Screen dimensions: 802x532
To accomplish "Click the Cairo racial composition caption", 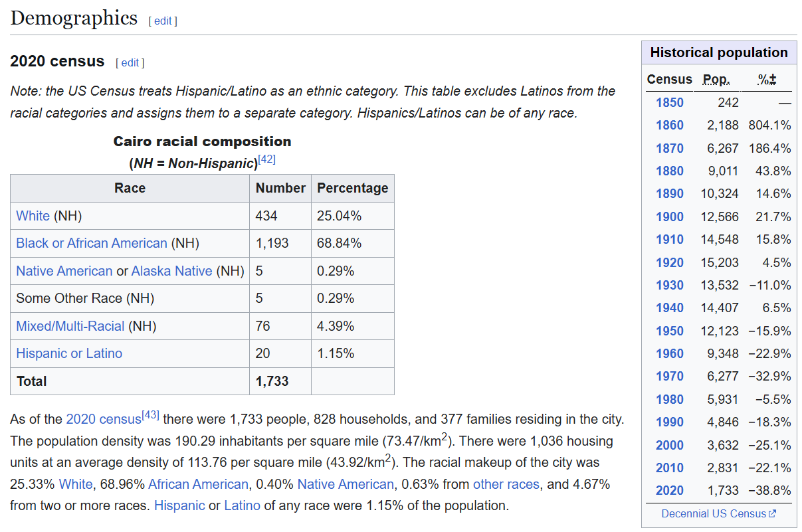I will 202,141.
